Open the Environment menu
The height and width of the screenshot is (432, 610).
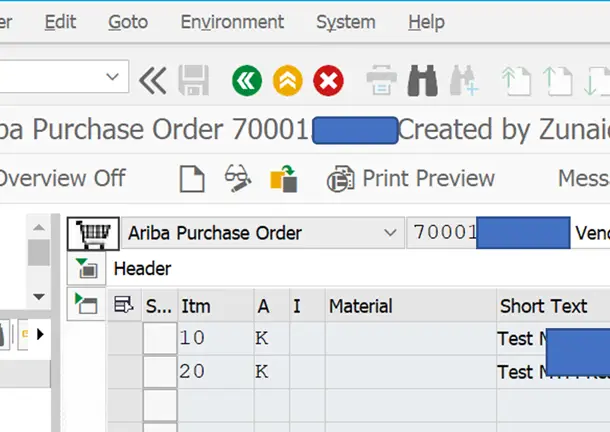[232, 22]
